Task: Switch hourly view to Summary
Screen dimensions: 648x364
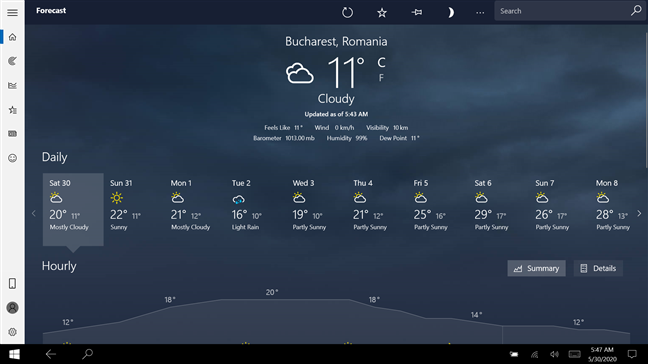Action: tap(536, 268)
